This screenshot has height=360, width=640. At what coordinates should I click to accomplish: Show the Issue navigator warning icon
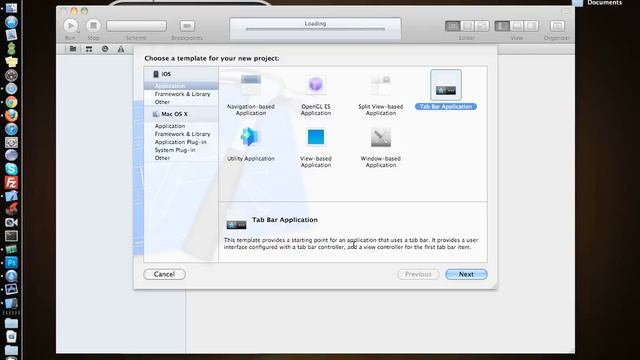tap(121, 49)
